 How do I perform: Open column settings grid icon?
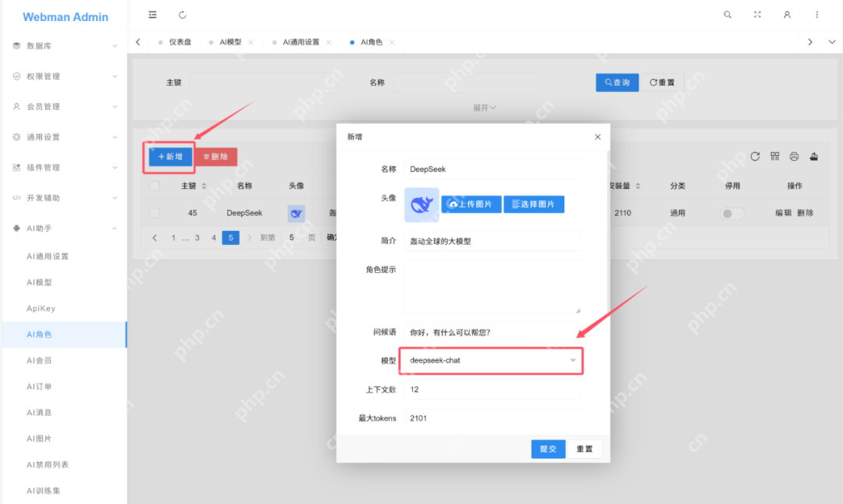tap(775, 156)
